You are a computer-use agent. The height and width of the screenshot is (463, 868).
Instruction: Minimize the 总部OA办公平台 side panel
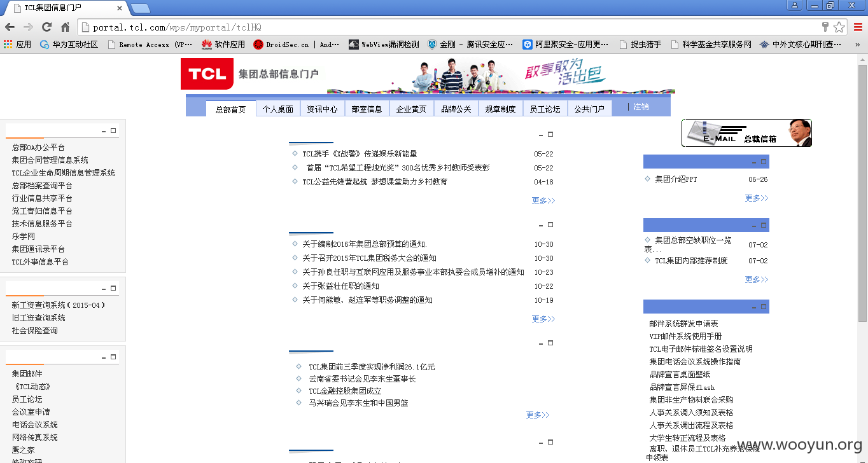104,131
